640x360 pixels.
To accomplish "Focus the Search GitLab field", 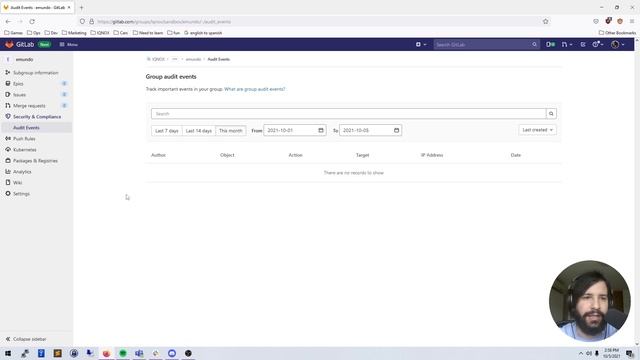I will 486,44.
